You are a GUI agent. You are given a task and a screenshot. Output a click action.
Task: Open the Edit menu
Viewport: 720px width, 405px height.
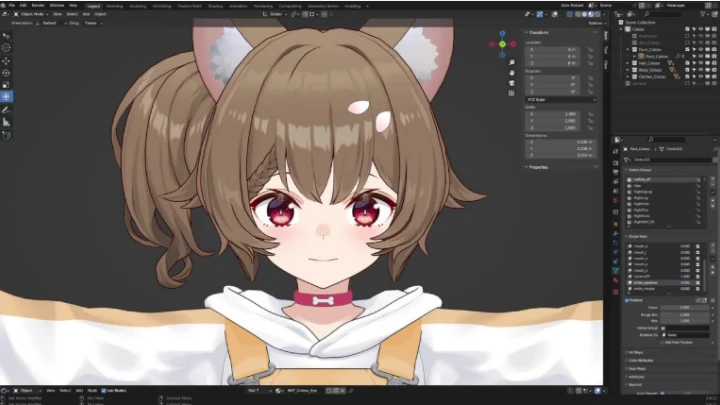23,6
